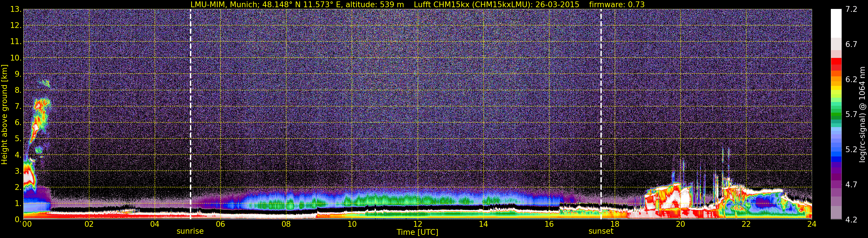The width and height of the screenshot is (868, 238).
Task: Click the height axis tick '12.'
Action: pos(16,25)
